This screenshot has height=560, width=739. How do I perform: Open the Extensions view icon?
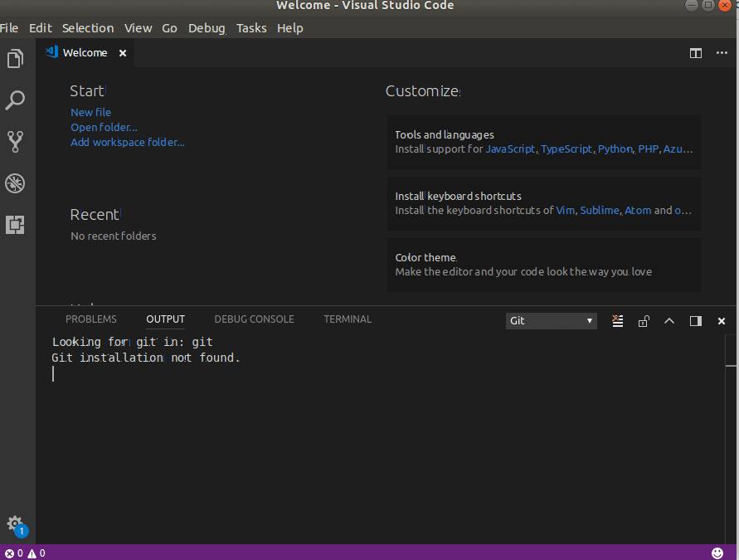coord(16,224)
